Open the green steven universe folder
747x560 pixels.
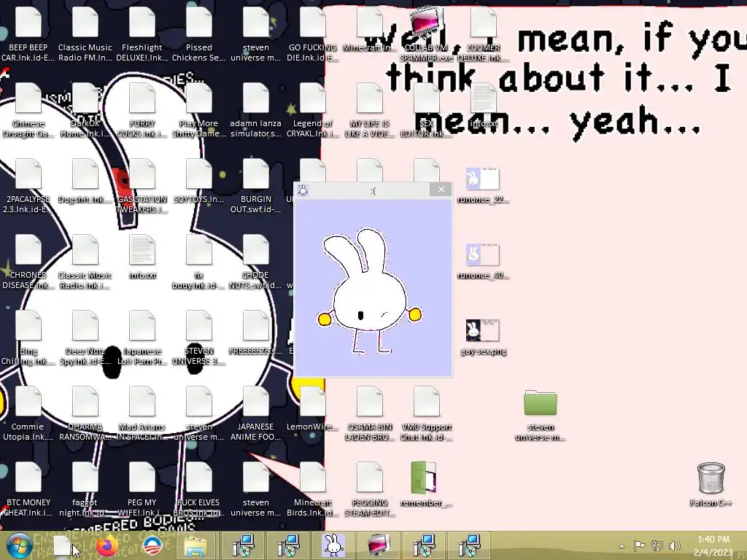pos(541,414)
